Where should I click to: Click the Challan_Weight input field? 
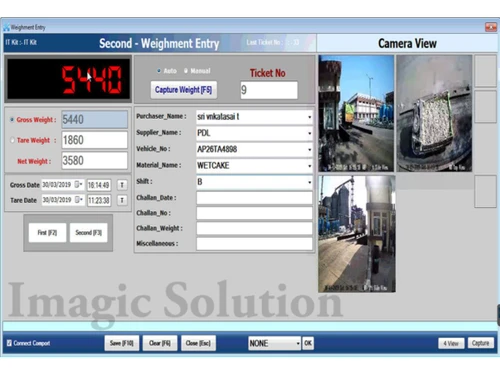(x=254, y=228)
